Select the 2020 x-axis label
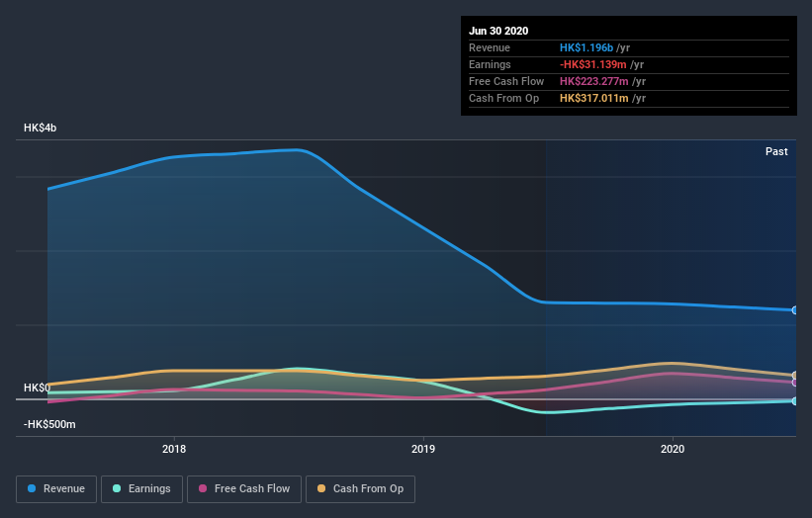 click(x=673, y=449)
